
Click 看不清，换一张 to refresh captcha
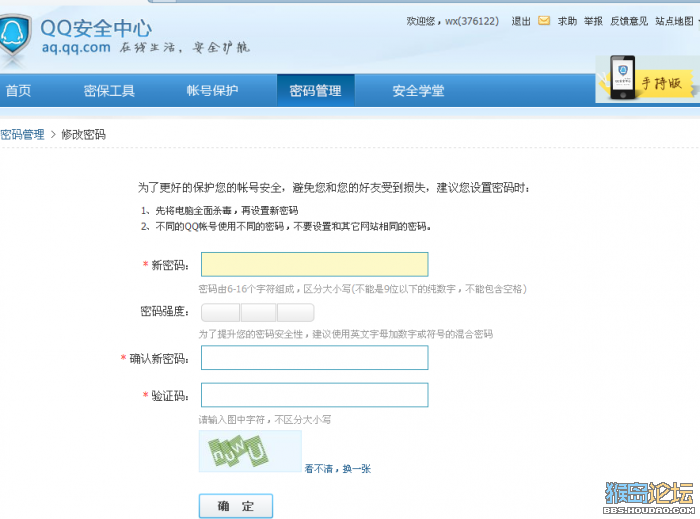point(338,469)
